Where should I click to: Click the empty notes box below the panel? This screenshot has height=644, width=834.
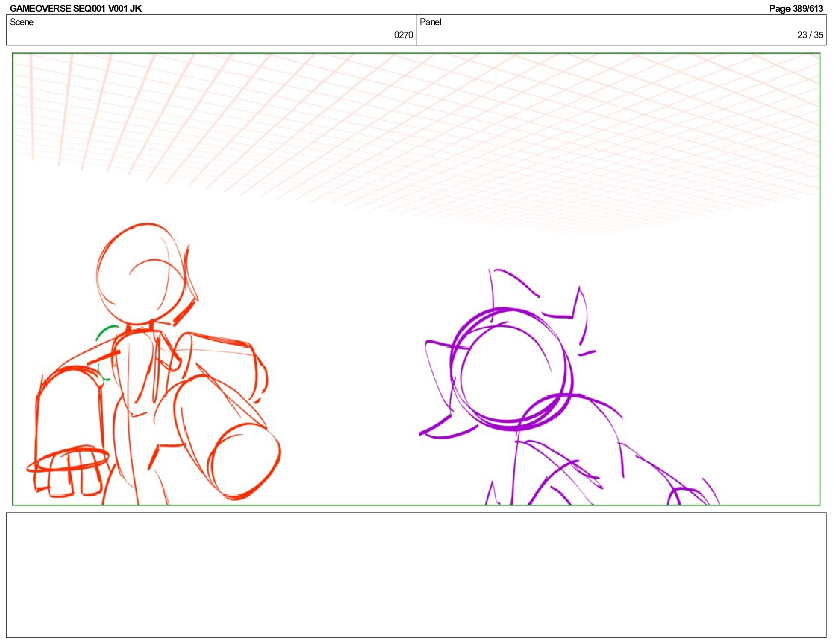pyautogui.click(x=416, y=575)
